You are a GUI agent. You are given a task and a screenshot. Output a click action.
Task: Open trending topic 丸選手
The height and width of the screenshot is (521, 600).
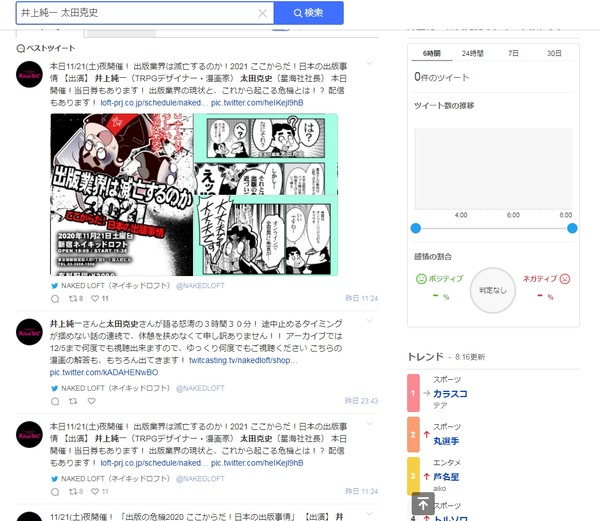click(446, 441)
